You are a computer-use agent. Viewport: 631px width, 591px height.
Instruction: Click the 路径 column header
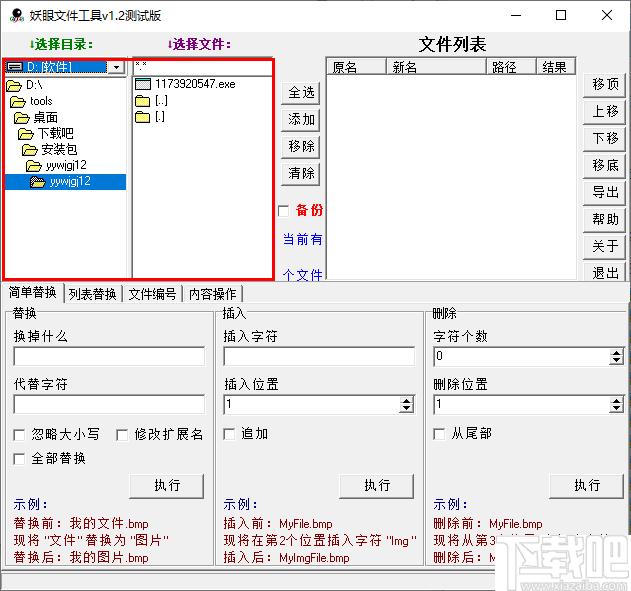(x=511, y=67)
